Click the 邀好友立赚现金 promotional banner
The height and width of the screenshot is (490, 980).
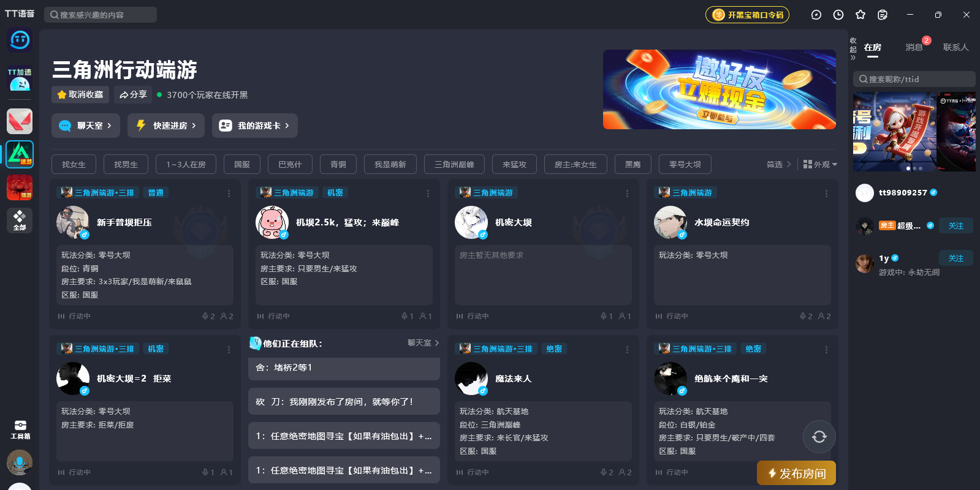[x=719, y=89]
